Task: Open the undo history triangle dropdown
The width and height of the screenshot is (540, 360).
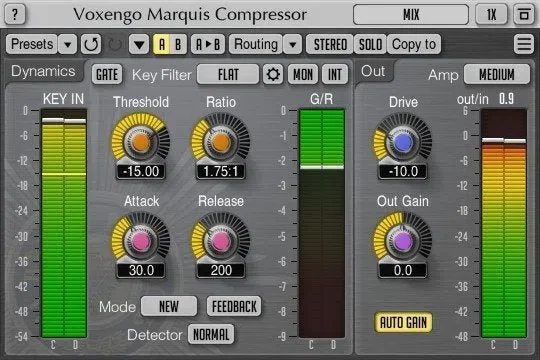Action: click(x=139, y=44)
